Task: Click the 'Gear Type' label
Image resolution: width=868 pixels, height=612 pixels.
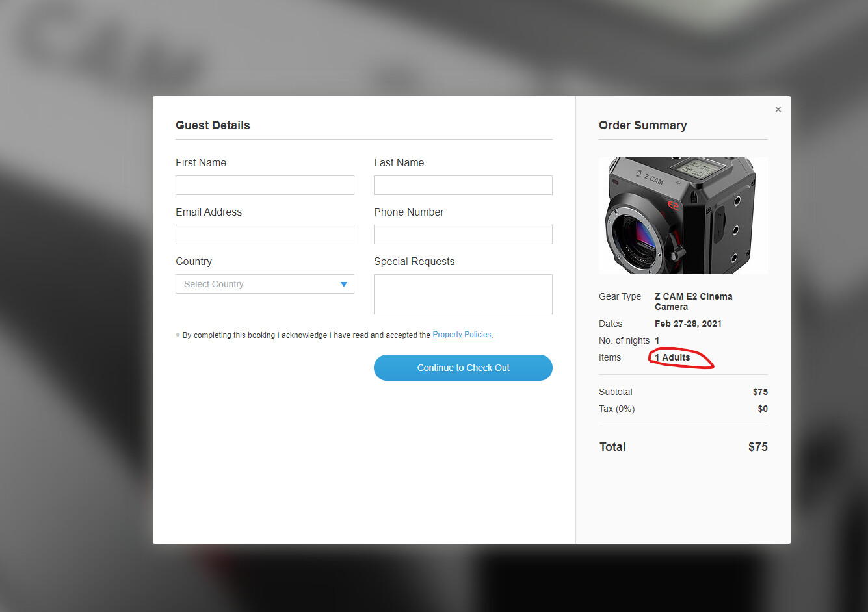Action: (620, 296)
